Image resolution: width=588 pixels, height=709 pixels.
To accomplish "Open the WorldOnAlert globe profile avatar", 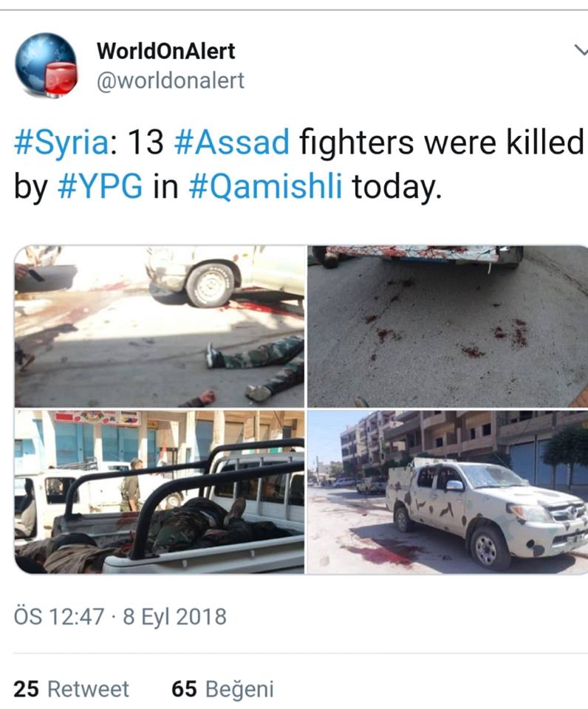I will (x=46, y=65).
